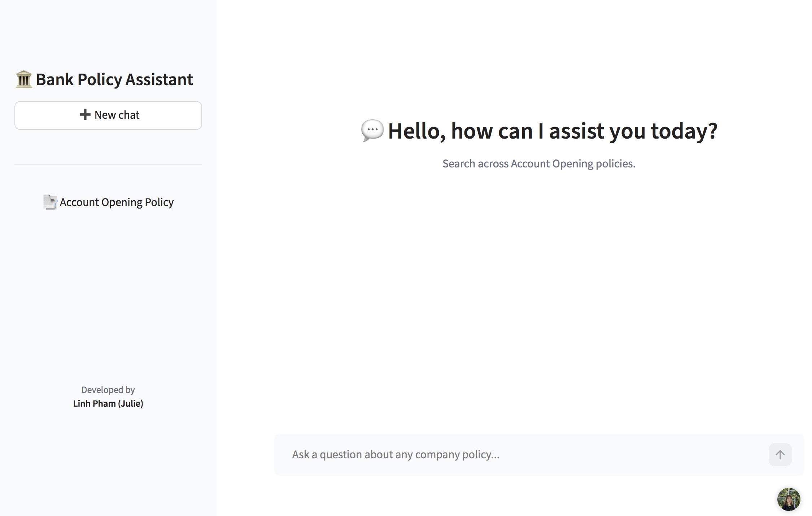Click the Search across Account Opening policies subtitle
Screen dimensions: 812x516
tap(539, 164)
